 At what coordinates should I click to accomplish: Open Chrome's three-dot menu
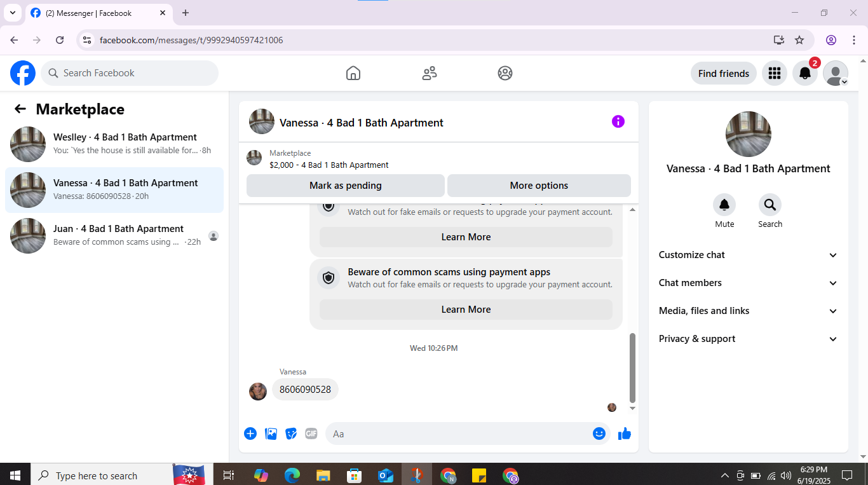click(854, 40)
